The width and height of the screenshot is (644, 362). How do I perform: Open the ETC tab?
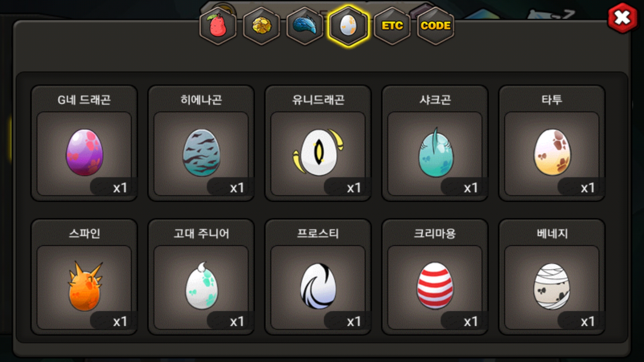click(x=392, y=26)
